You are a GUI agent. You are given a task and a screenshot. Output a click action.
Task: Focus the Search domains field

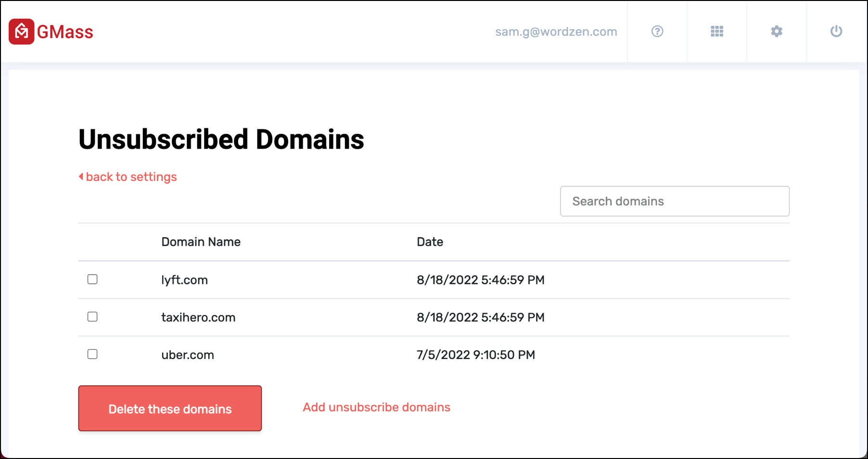(675, 201)
